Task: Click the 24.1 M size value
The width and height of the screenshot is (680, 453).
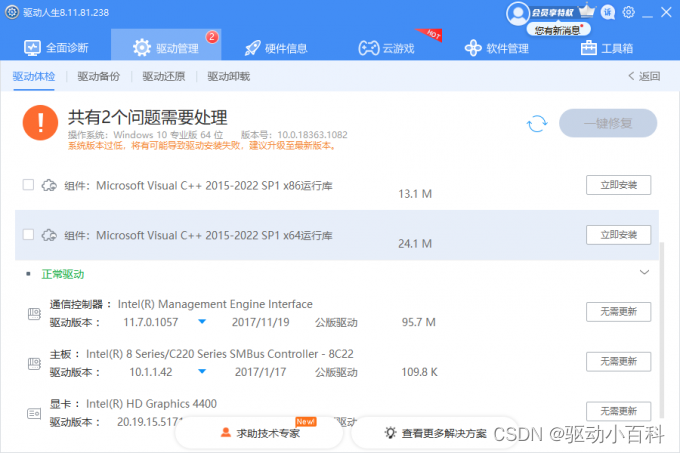Action: point(415,244)
